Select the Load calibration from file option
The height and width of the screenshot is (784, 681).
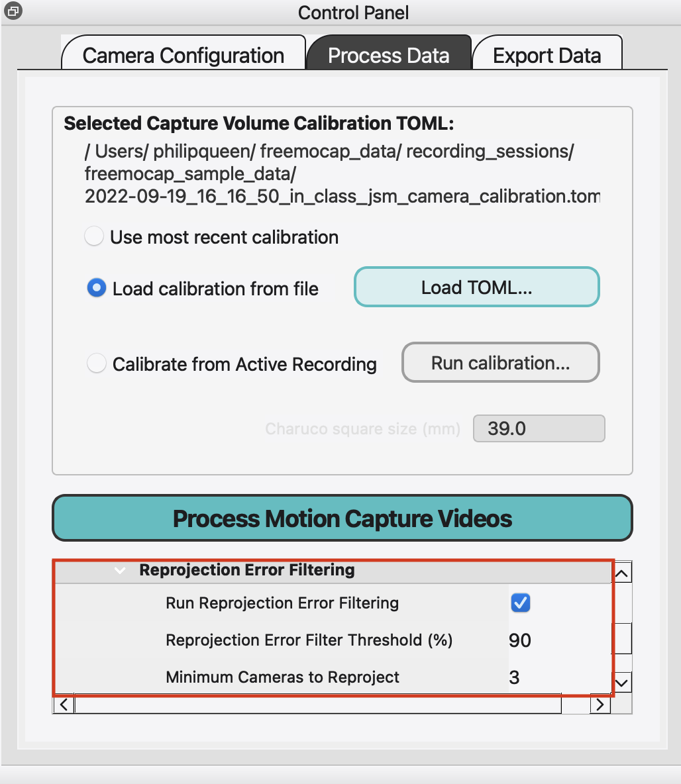tap(97, 287)
